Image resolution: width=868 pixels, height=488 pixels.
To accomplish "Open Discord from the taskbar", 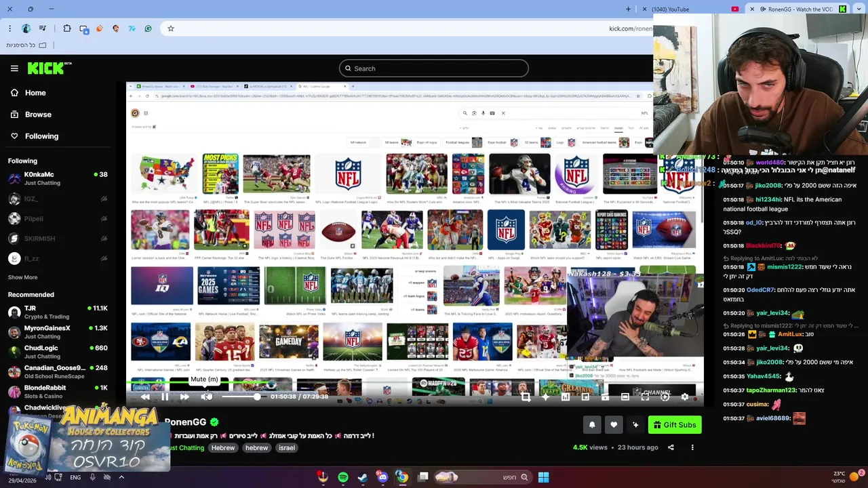I will (x=382, y=477).
